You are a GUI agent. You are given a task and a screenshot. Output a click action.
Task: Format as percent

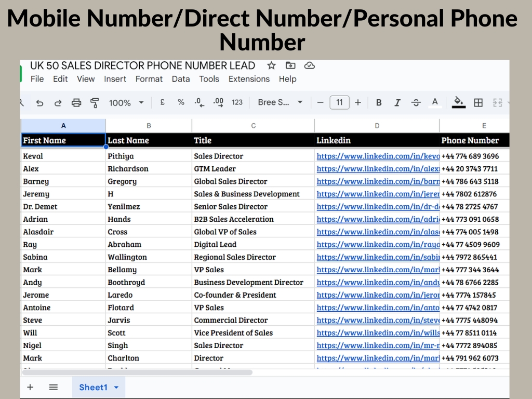[x=181, y=102]
